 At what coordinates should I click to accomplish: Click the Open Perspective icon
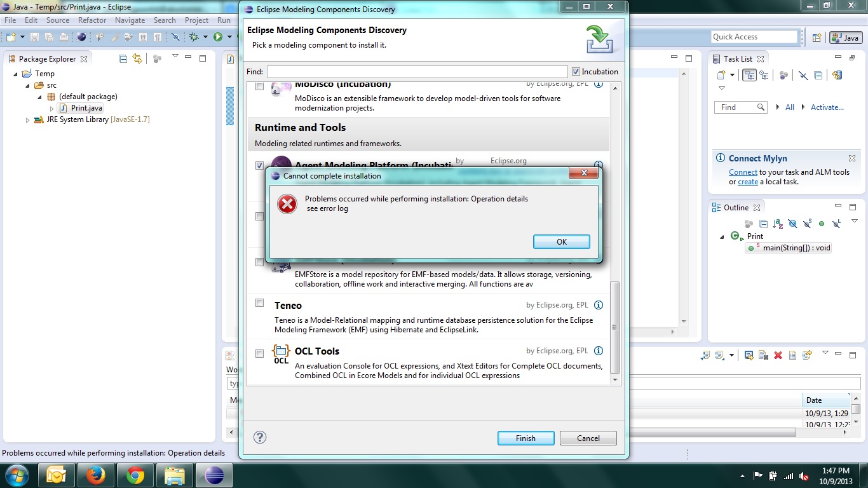tap(817, 37)
